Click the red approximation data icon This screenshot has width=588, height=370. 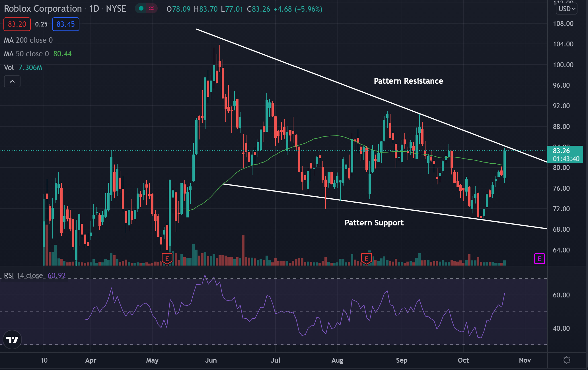(151, 9)
